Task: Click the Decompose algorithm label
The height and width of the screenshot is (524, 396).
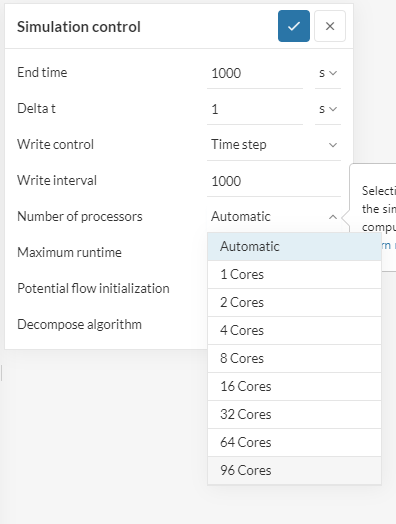Action: [80, 324]
